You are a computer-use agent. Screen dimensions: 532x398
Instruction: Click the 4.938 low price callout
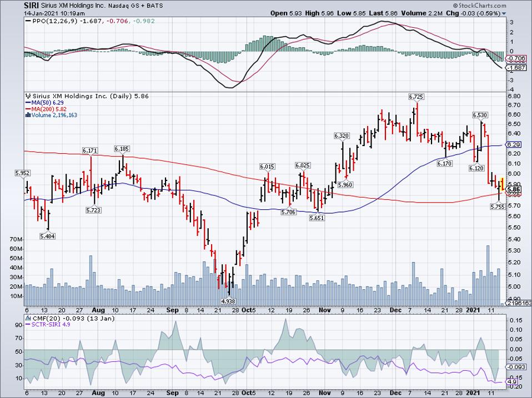pos(228,301)
